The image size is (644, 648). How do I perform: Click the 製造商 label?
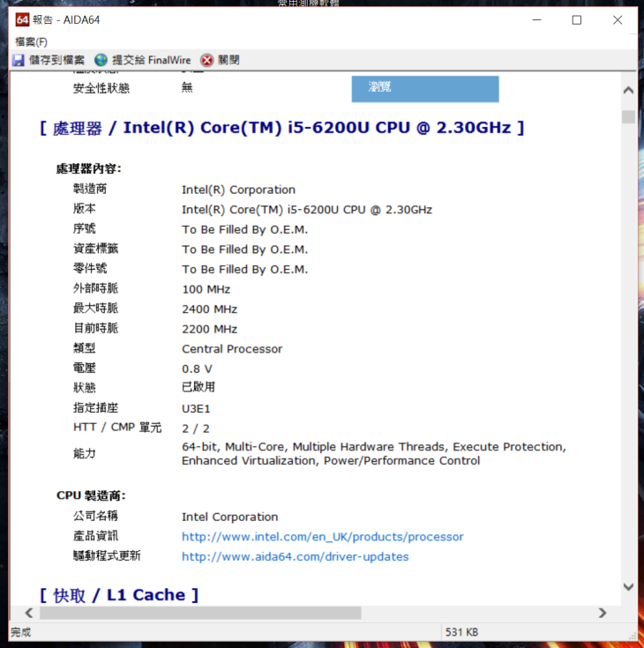pos(90,189)
